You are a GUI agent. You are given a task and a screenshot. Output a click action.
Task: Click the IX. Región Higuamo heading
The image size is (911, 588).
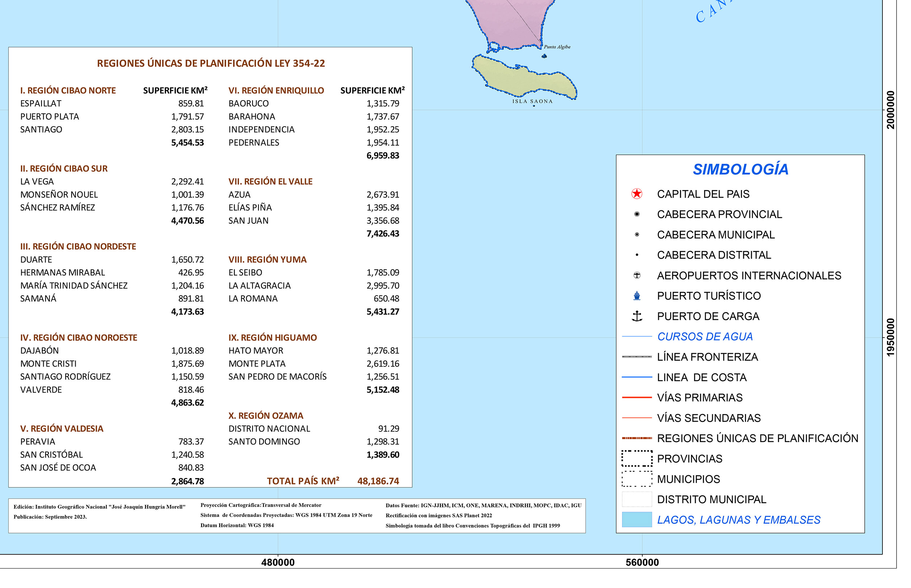(x=273, y=338)
